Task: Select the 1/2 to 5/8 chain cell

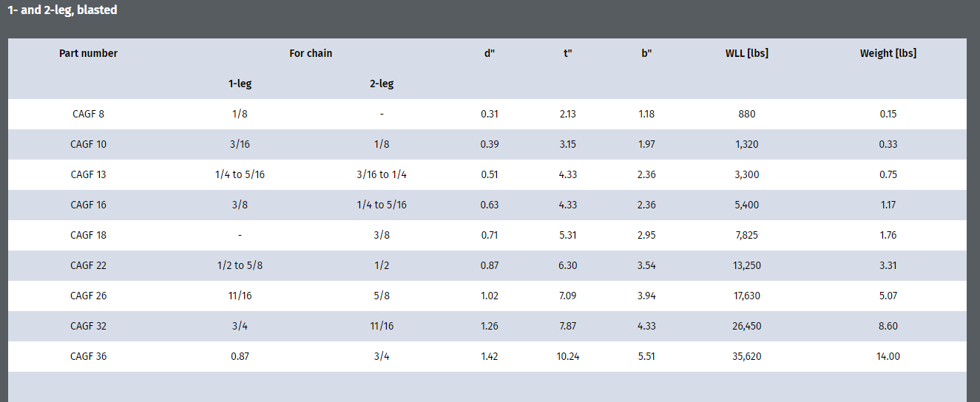Action: pyautogui.click(x=240, y=265)
